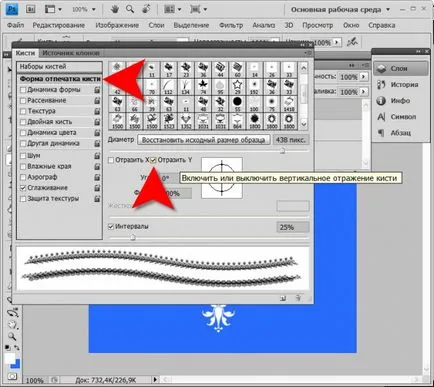Uncheck the Отразить Y checkbox
This screenshot has width=434, height=387.
pos(153,160)
